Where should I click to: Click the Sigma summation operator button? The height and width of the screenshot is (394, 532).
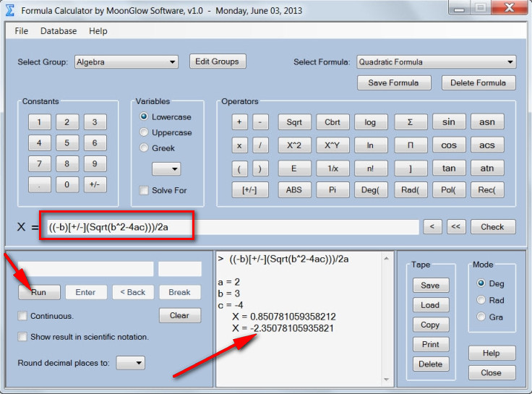click(410, 122)
